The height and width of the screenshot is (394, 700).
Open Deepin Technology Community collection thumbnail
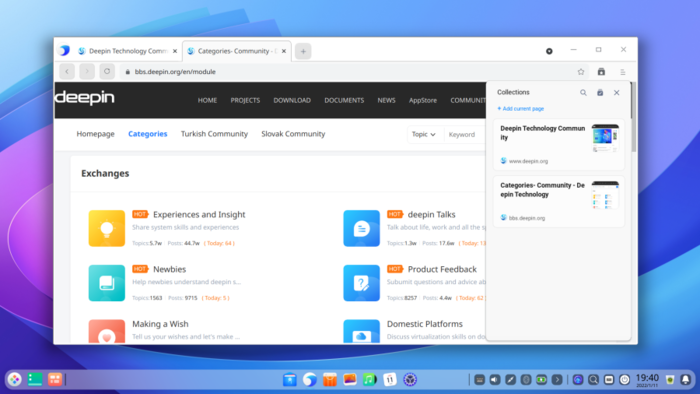point(605,138)
